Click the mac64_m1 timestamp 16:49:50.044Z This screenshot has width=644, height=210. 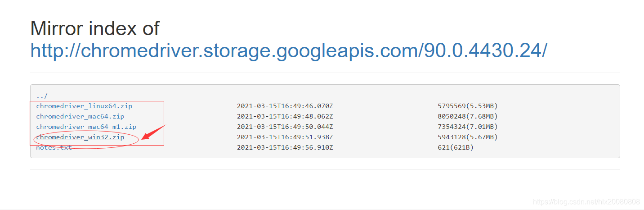click(285, 127)
